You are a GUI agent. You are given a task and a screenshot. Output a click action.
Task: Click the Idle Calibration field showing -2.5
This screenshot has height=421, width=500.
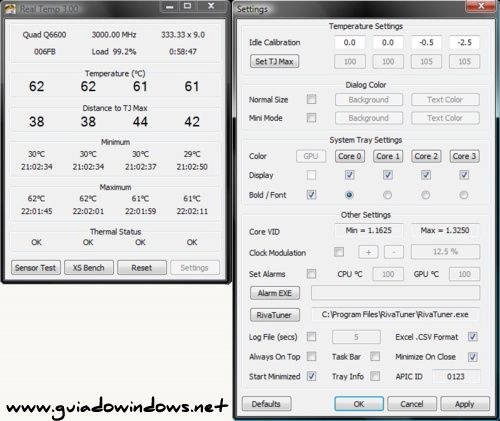click(465, 43)
